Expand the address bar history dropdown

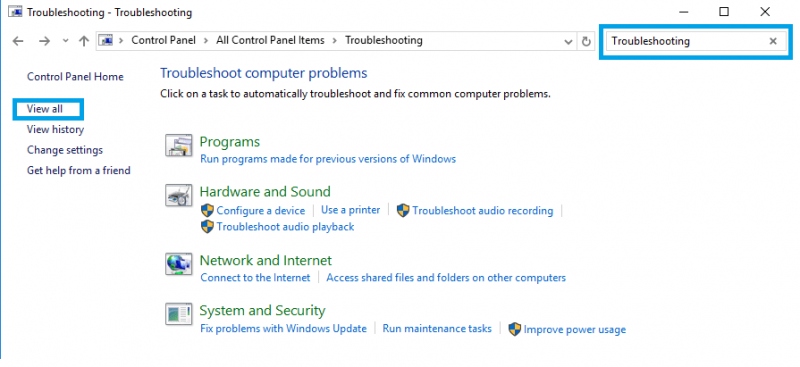pos(568,41)
